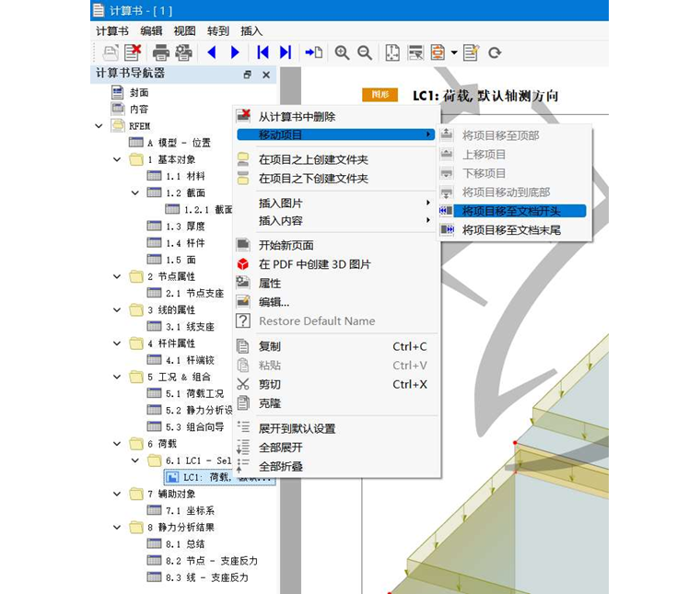Select 8.2 节点 - 支座反力 item

(x=203, y=561)
